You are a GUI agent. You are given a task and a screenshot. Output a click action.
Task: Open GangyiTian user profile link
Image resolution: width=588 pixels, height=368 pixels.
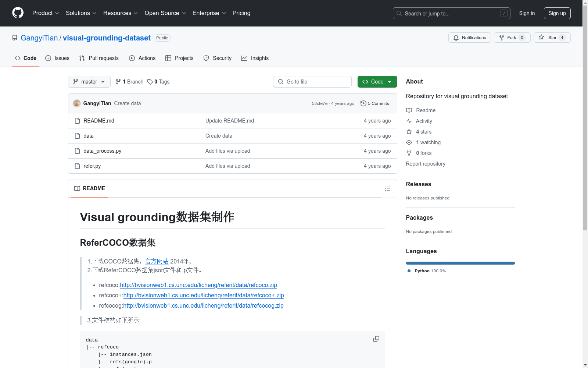click(39, 38)
